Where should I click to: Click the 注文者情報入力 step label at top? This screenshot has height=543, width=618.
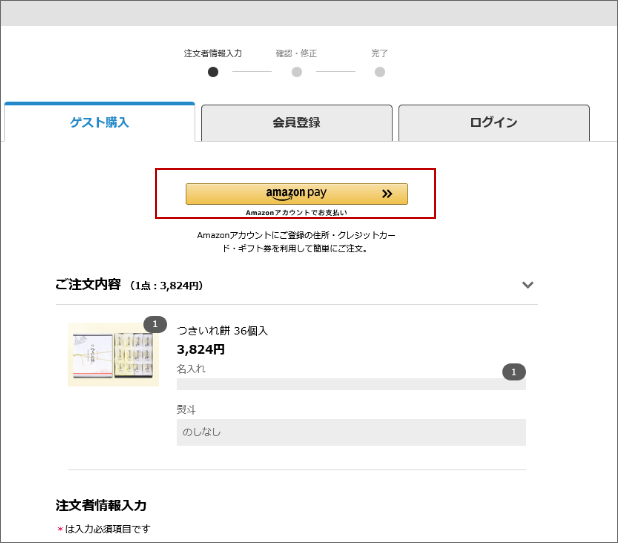click(212, 53)
